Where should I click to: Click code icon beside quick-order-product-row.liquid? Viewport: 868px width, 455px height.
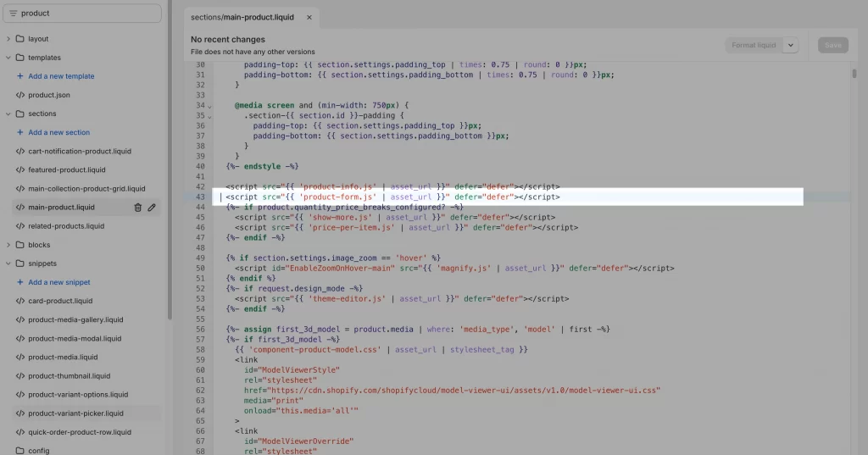[20, 432]
